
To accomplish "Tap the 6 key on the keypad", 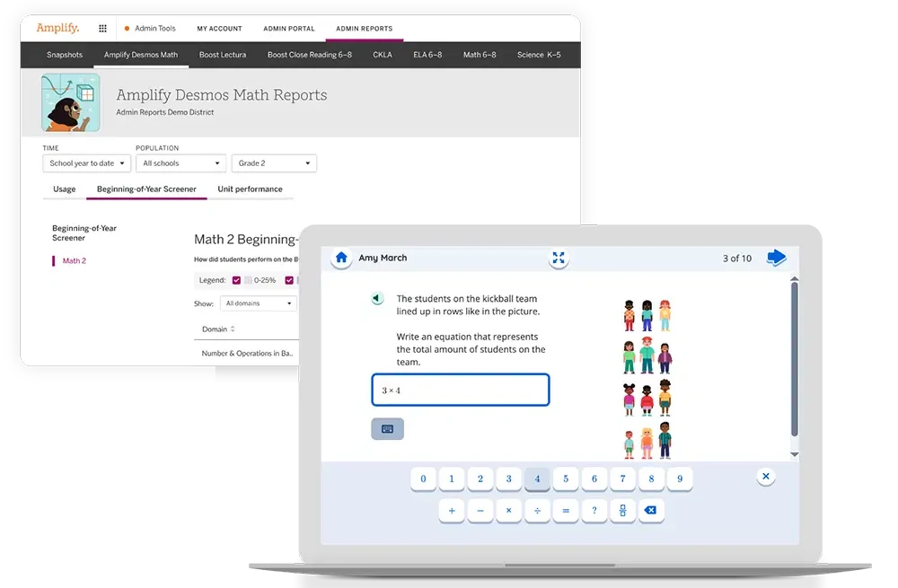I will tap(594, 478).
